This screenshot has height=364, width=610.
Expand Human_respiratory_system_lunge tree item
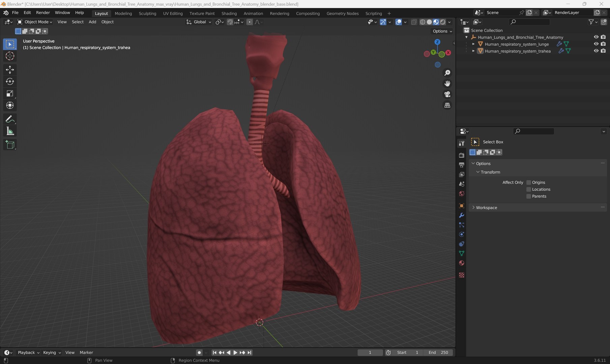pos(473,44)
